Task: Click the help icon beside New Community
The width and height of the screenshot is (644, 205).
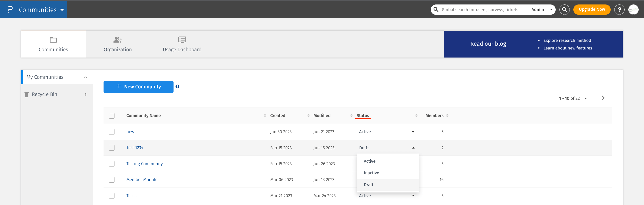Action: click(x=177, y=86)
